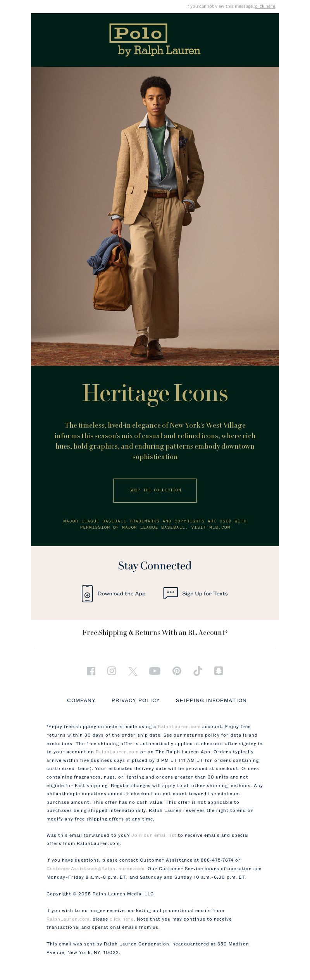This screenshot has height=980, width=310.
Task: Click the Download the App link
Action: (x=122, y=593)
